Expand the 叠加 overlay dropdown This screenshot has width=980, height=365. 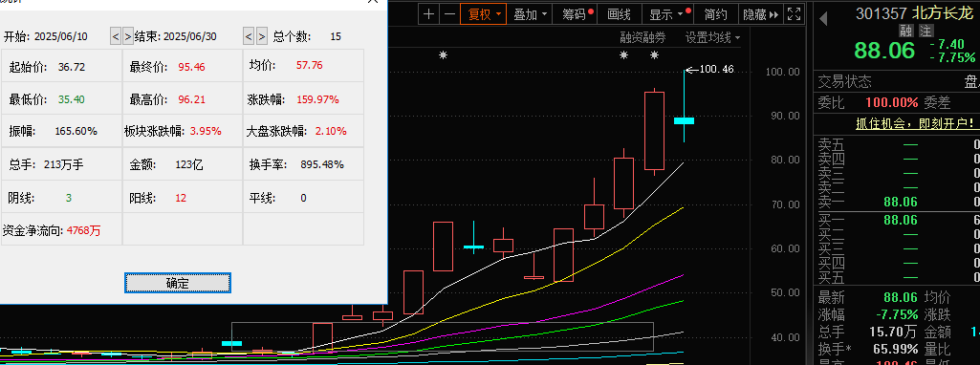pyautogui.click(x=530, y=13)
